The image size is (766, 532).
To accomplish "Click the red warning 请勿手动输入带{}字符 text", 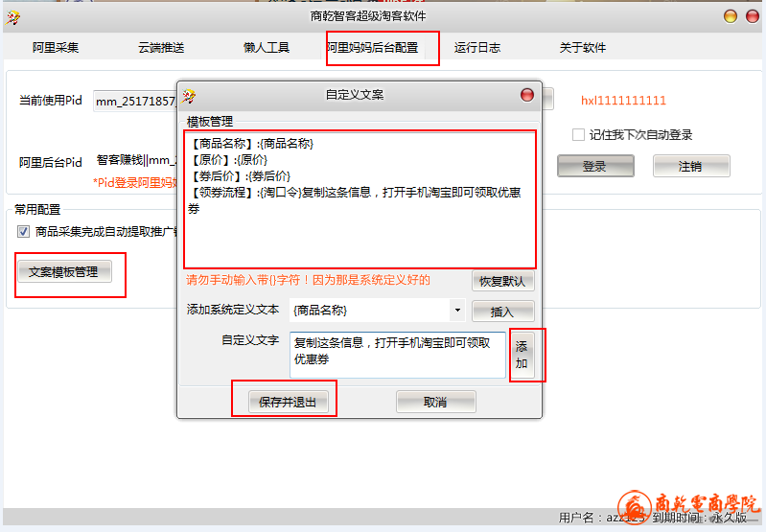I will 308,280.
